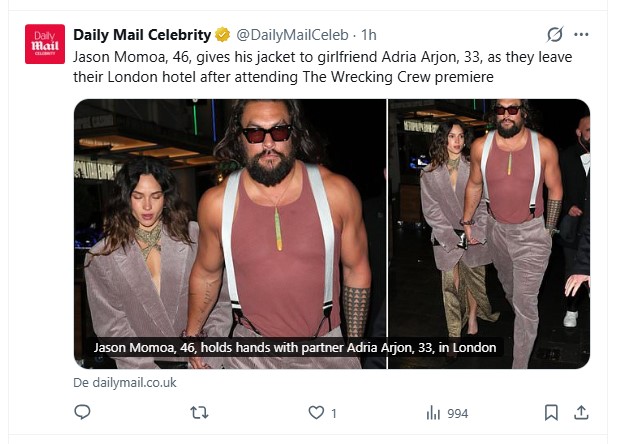Bookmark this post
The width and height of the screenshot is (620, 444).
(x=551, y=412)
